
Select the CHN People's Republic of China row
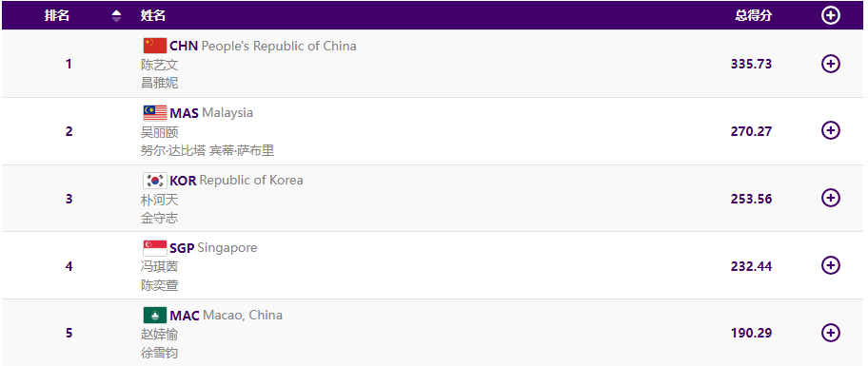pyautogui.click(x=432, y=64)
